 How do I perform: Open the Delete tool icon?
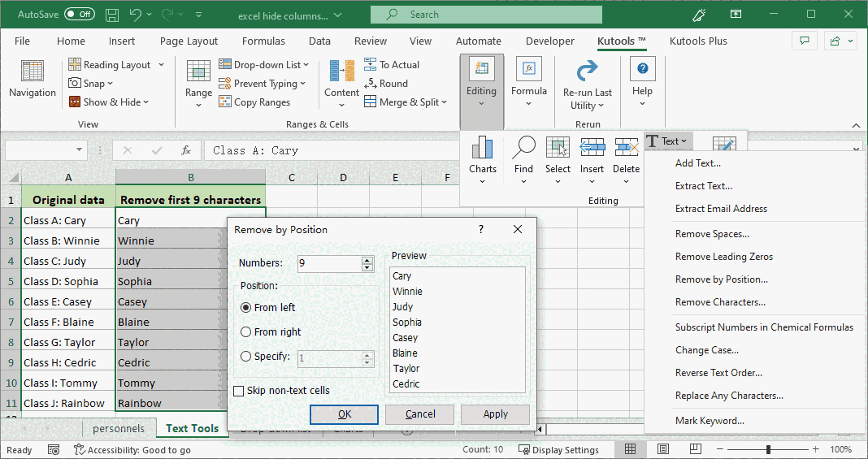(x=626, y=148)
